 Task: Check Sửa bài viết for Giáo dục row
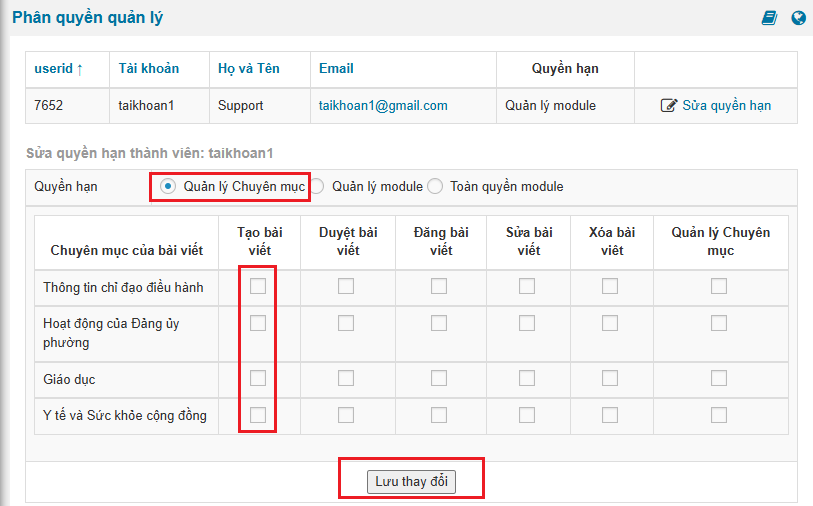[527, 378]
